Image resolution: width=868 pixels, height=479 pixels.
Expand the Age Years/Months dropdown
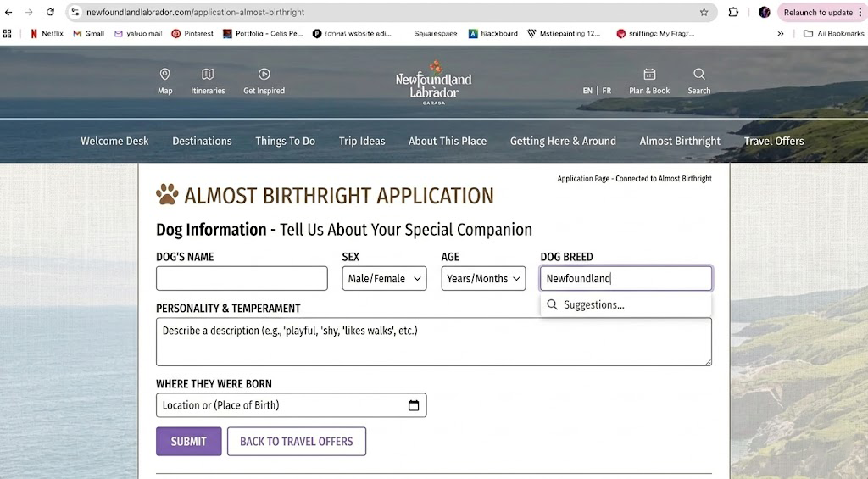click(x=483, y=279)
